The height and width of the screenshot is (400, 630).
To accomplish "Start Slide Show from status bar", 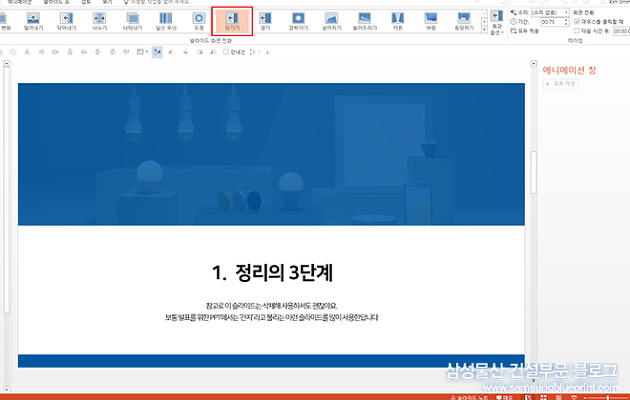I will 574,397.
